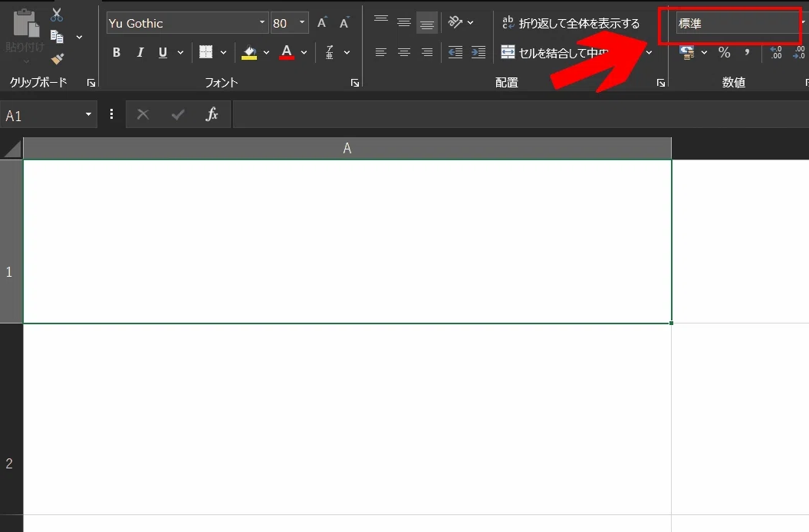The image size is (809, 532).
Task: Click the Insert Function fx icon
Action: [212, 114]
